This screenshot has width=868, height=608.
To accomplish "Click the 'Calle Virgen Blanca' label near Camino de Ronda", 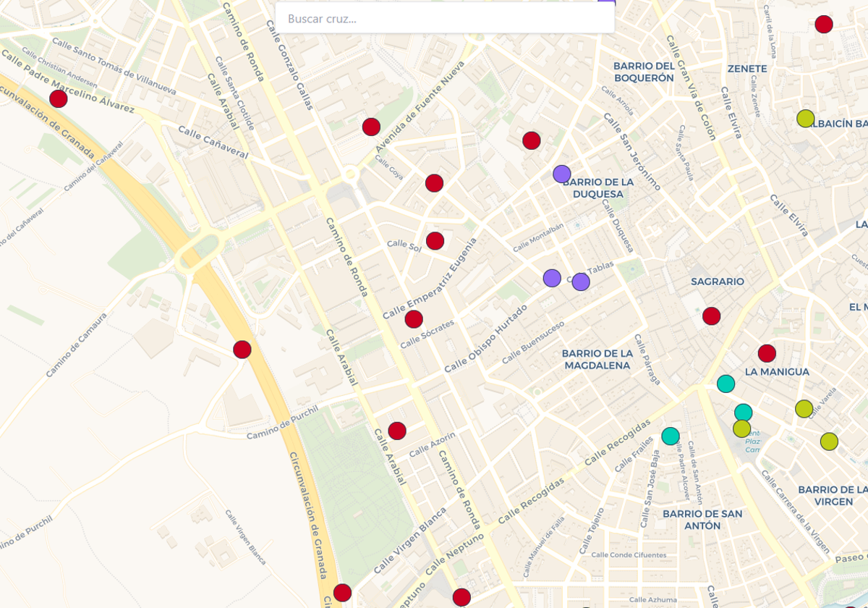I will pyautogui.click(x=411, y=540).
